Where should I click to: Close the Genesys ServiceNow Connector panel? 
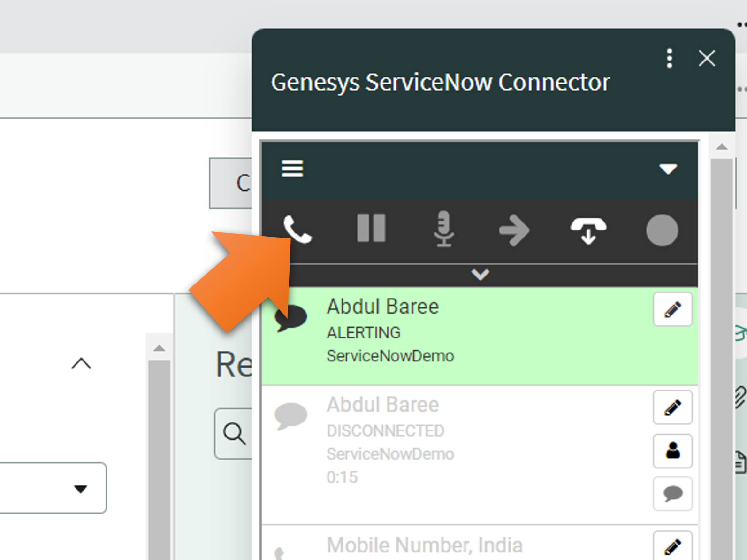pos(707,58)
